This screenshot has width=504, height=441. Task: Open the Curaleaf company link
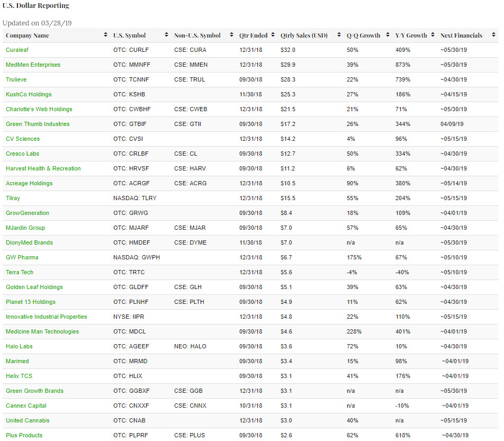coord(18,50)
